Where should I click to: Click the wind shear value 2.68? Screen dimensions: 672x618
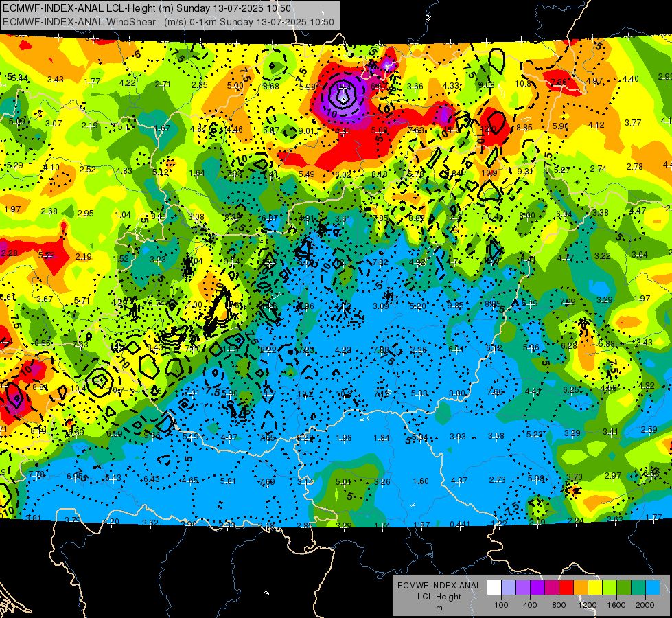(49, 211)
